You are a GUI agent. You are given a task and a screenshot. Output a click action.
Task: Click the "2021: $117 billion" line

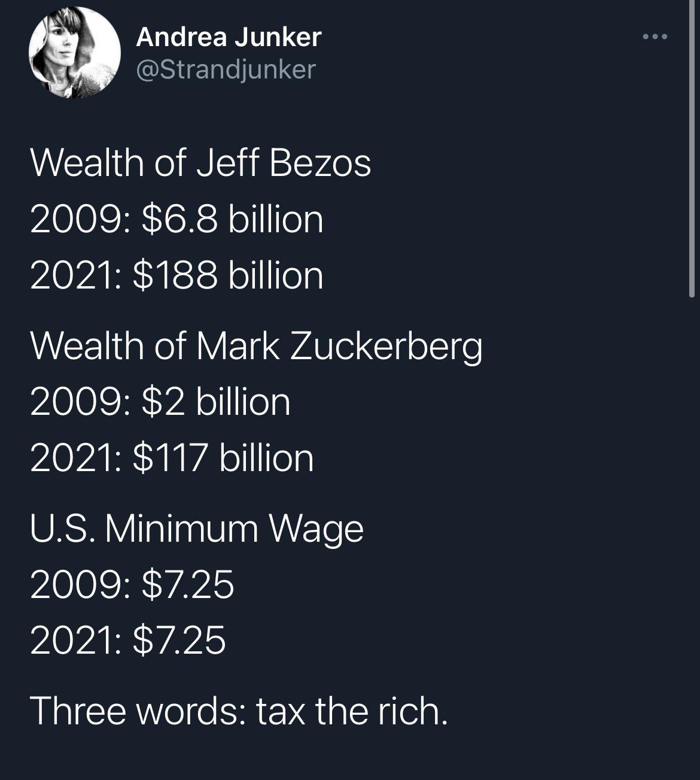(x=172, y=458)
